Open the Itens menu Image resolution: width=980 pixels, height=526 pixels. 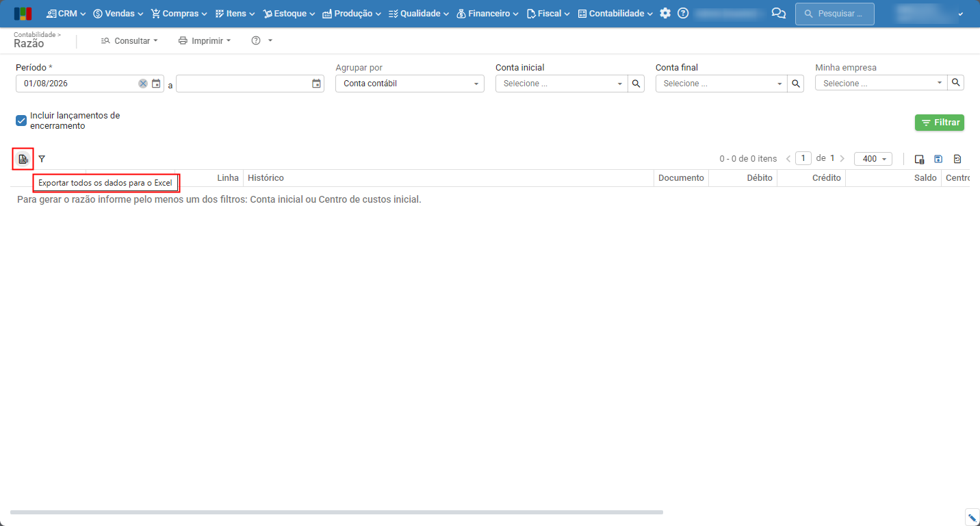pyautogui.click(x=235, y=13)
